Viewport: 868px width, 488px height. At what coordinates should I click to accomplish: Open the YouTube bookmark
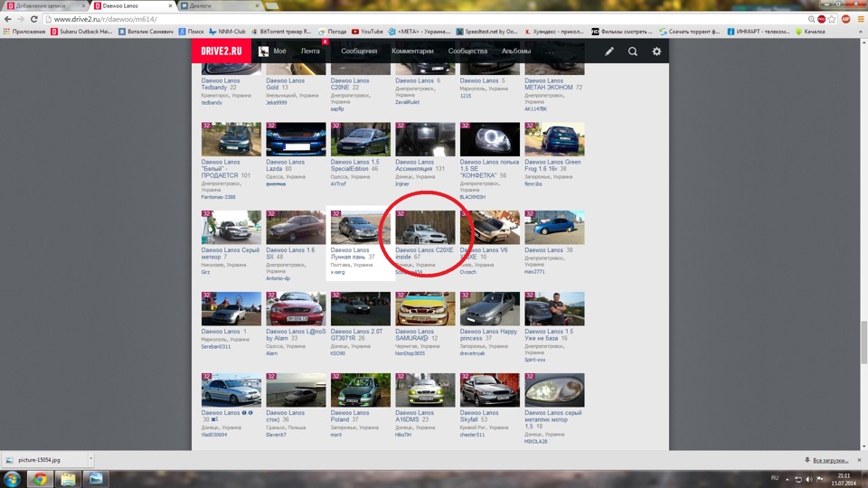367,32
